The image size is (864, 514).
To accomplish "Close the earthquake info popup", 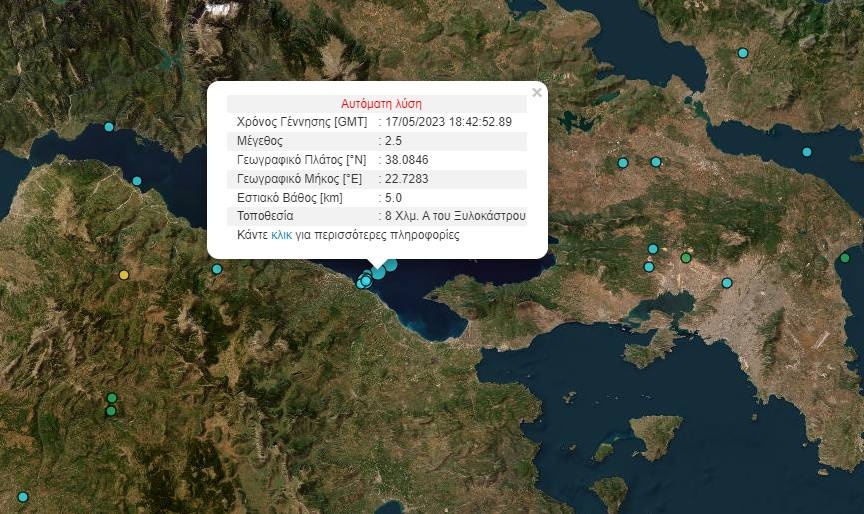I will click(537, 93).
